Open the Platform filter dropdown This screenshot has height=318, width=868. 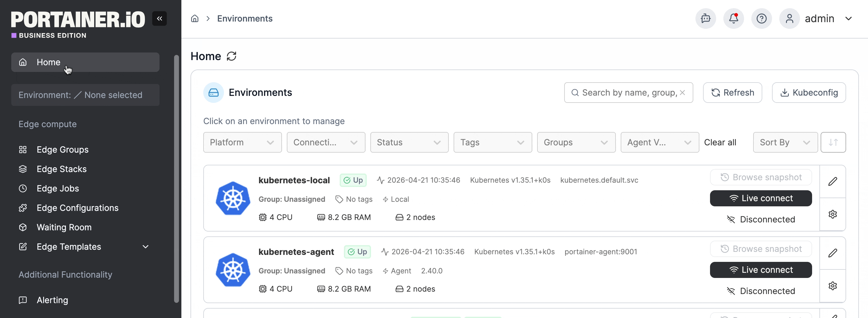pos(242,142)
